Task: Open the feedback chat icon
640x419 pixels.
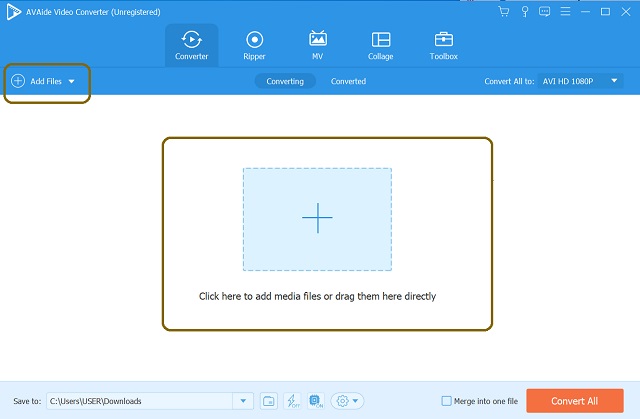Action: point(544,12)
